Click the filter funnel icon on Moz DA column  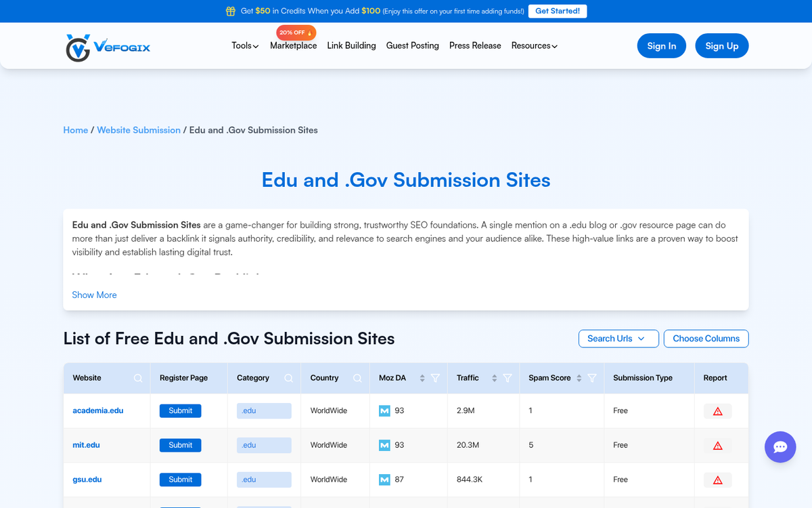(436, 378)
